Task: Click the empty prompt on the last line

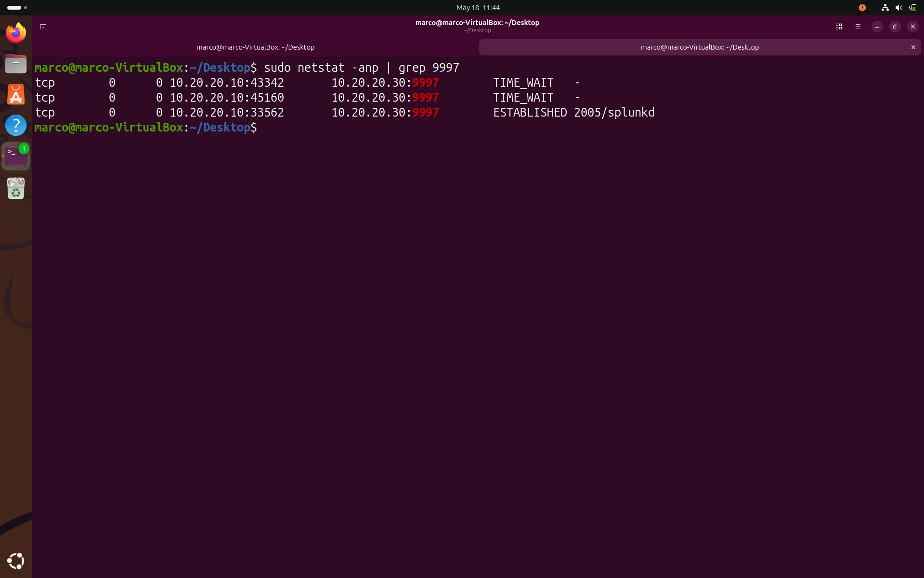Action: coord(146,128)
